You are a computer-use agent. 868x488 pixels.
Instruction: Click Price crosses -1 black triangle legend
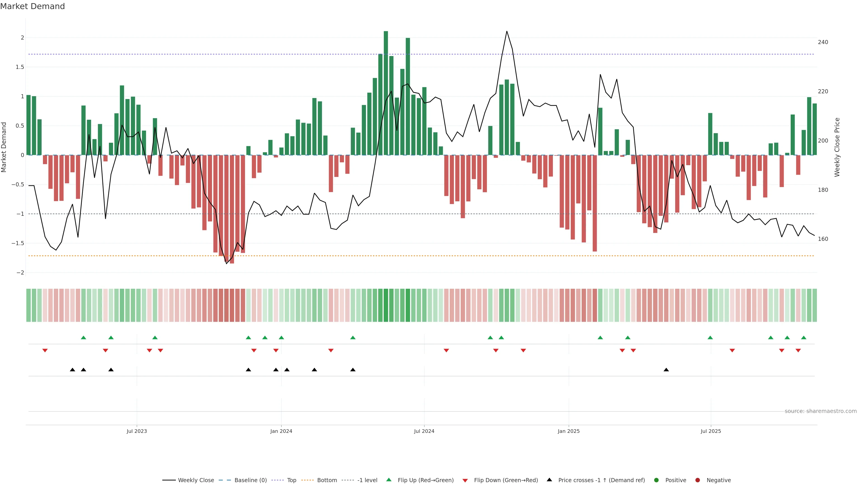[549, 480]
